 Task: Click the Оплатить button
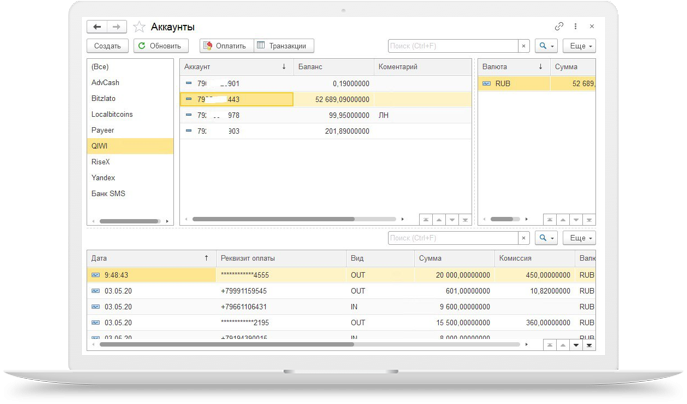coord(227,46)
